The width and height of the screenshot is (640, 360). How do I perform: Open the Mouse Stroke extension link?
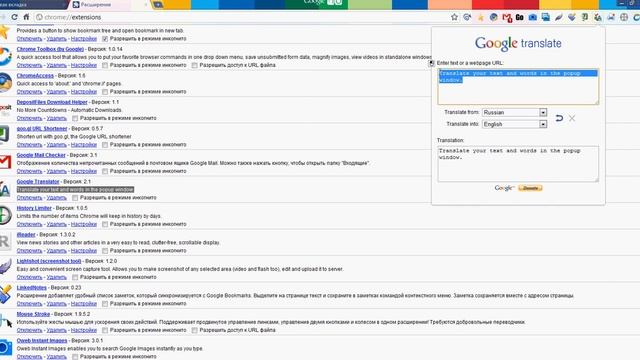click(x=33, y=314)
